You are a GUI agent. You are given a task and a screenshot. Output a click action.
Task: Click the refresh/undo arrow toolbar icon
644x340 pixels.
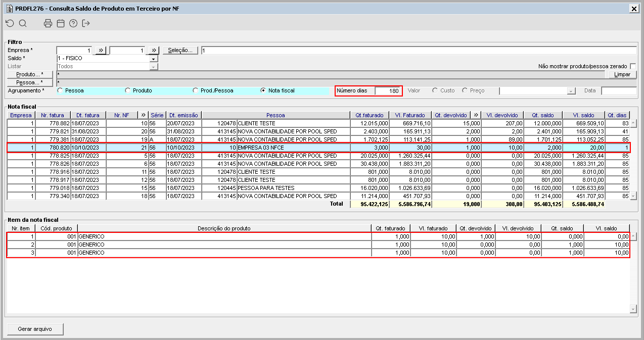pos(10,23)
